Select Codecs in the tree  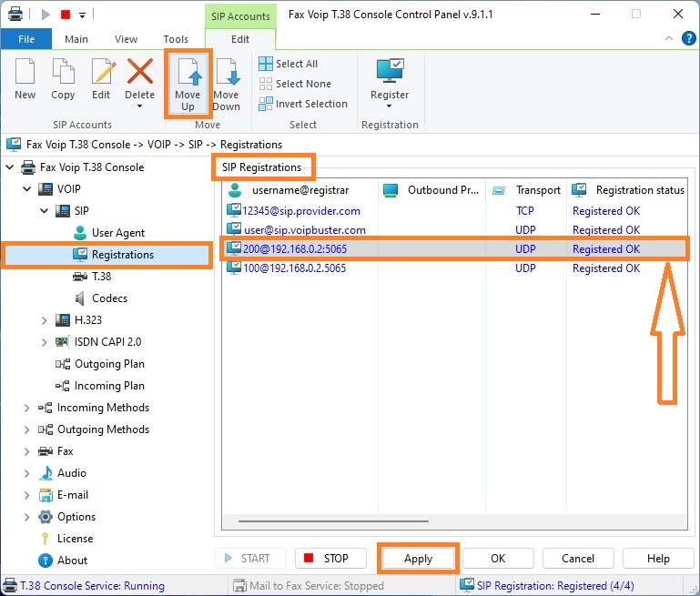pos(101,298)
